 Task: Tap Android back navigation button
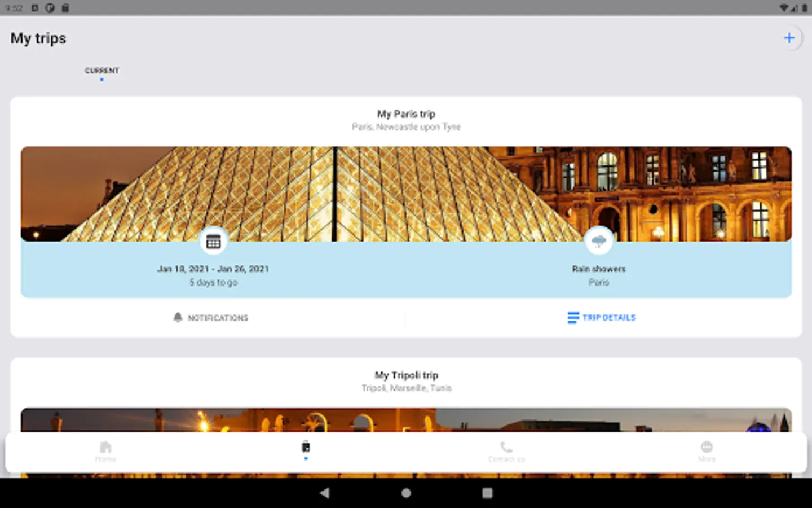click(x=324, y=493)
